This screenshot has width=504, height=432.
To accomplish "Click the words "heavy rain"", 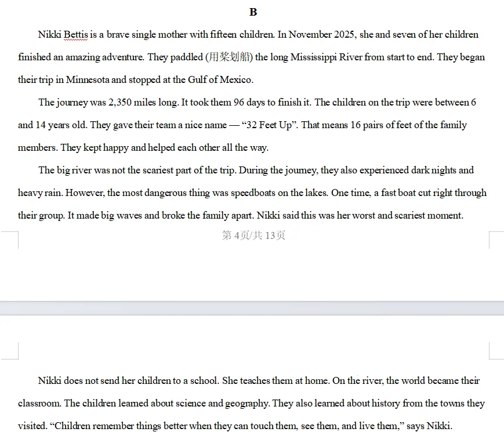I will point(41,193).
